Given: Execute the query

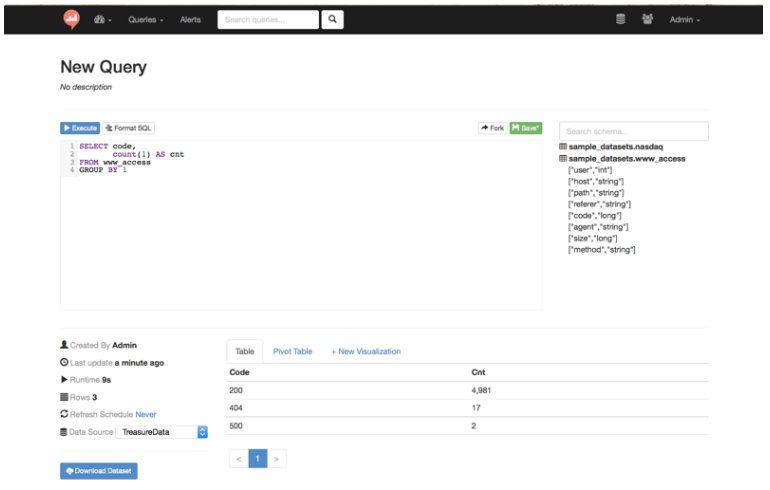Looking at the screenshot, I should coord(80,129).
